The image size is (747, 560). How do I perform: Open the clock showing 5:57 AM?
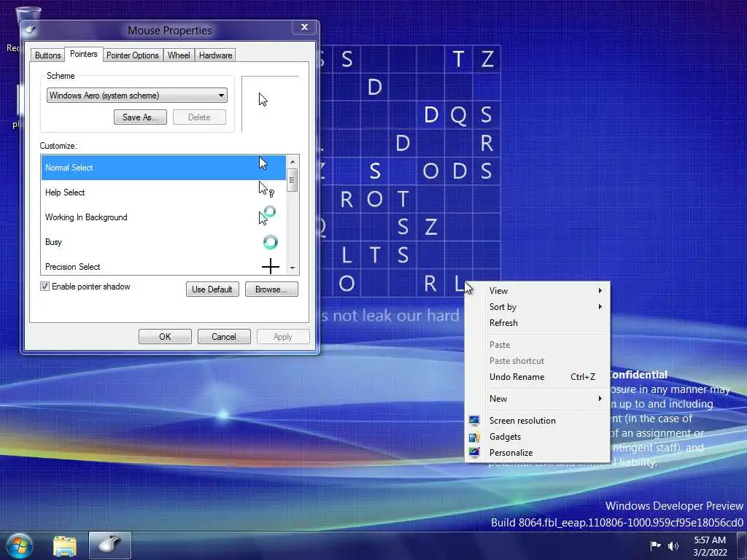tap(710, 546)
